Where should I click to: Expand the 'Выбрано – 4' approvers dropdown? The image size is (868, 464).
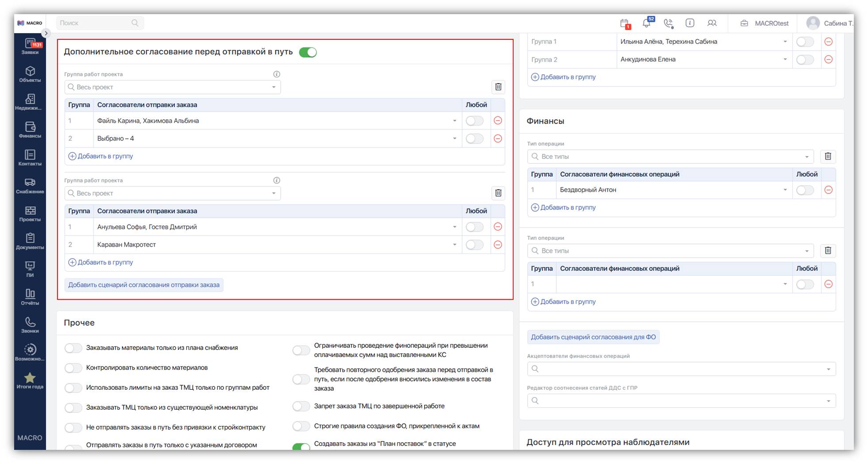click(454, 139)
